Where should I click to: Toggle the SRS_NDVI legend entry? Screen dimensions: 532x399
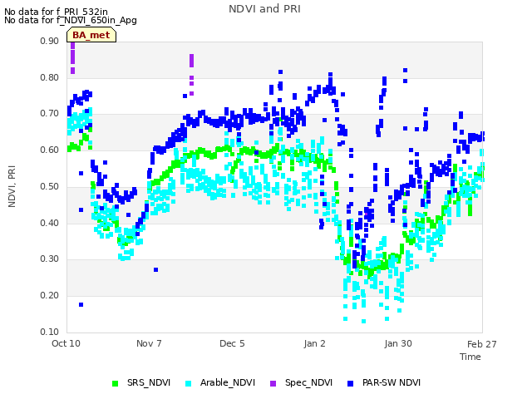click(141, 382)
